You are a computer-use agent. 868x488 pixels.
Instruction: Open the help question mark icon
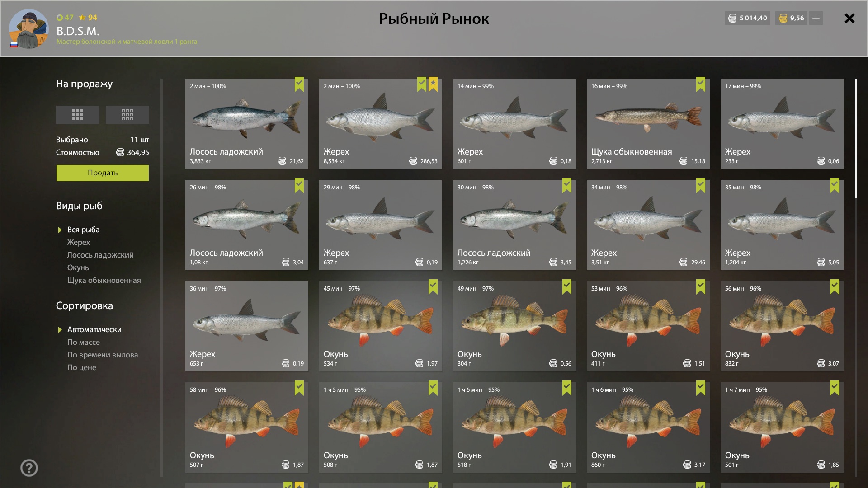click(x=29, y=468)
